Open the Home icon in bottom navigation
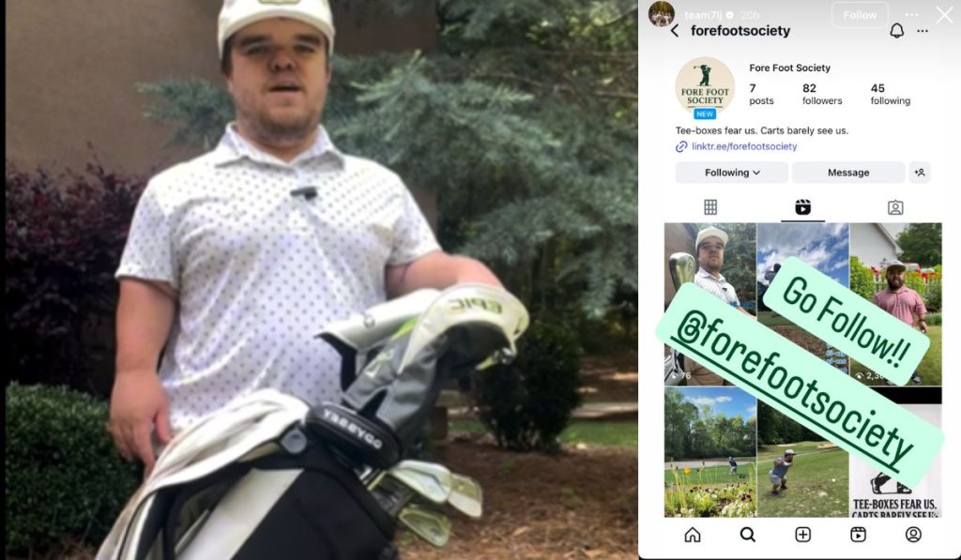The image size is (961, 560). (693, 535)
